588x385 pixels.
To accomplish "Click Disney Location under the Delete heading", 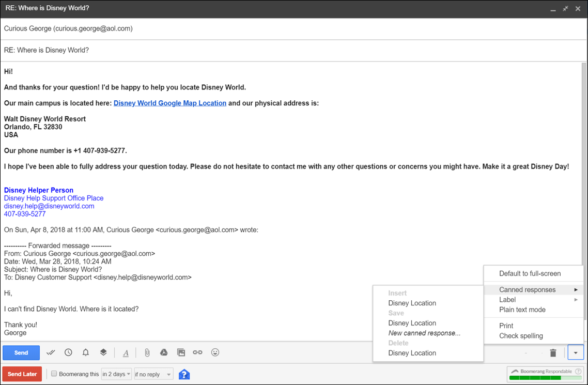I will [x=412, y=353].
